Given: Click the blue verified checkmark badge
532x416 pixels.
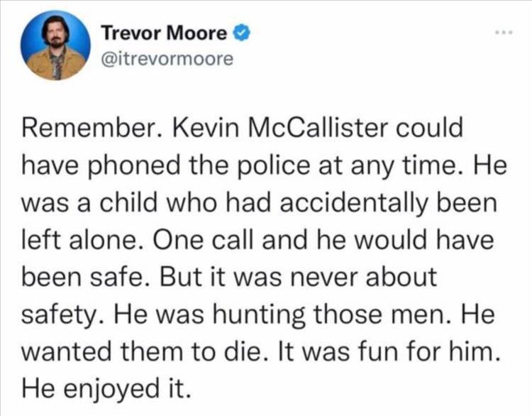Looking at the screenshot, I should pyautogui.click(x=240, y=33).
